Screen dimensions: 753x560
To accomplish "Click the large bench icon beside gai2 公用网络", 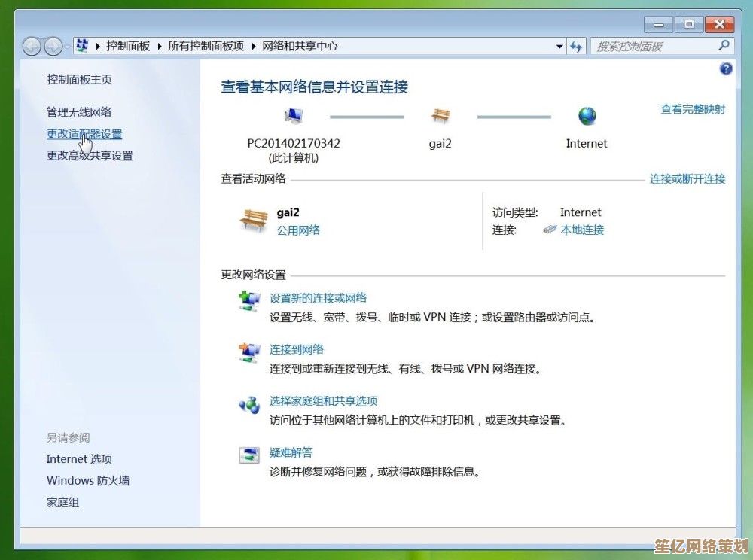I will click(x=253, y=220).
